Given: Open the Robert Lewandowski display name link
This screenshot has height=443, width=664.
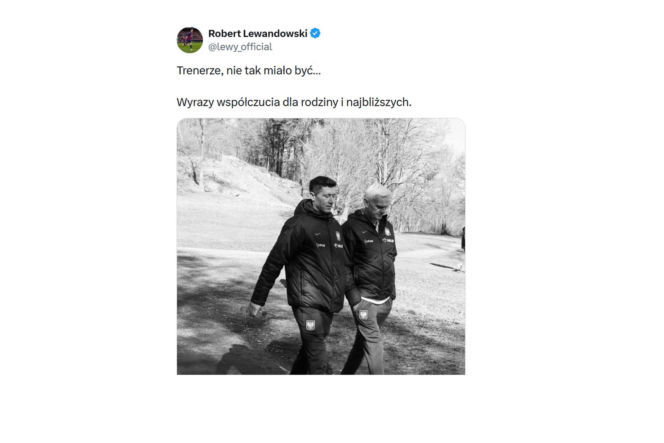Looking at the screenshot, I should (257, 33).
